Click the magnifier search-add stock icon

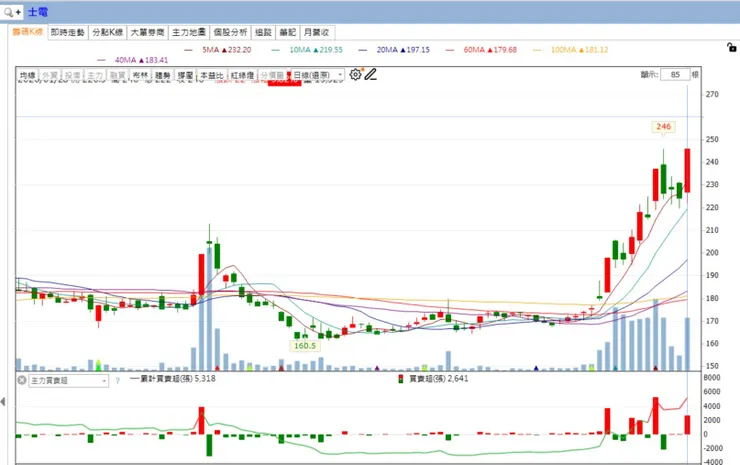tap(12, 12)
